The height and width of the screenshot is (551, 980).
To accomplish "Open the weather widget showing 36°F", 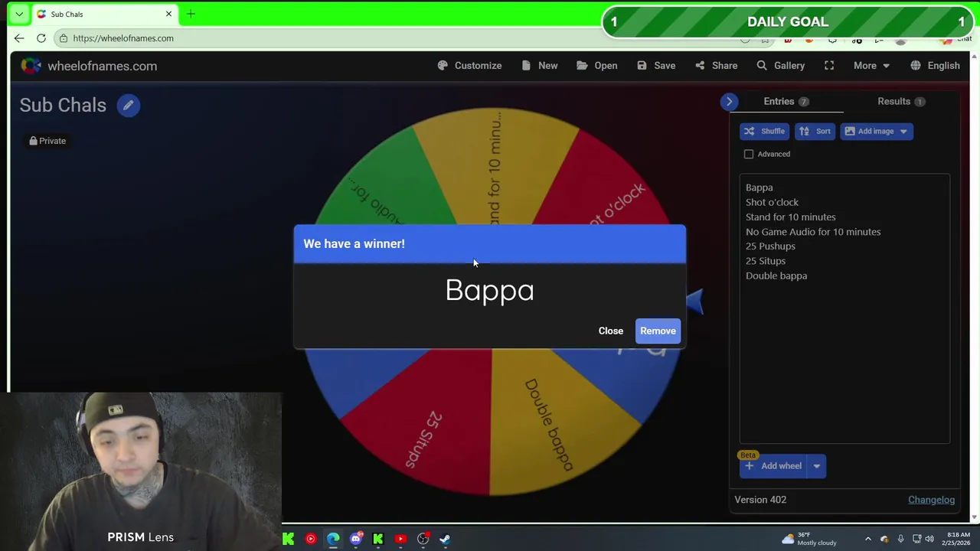I will coord(808,539).
